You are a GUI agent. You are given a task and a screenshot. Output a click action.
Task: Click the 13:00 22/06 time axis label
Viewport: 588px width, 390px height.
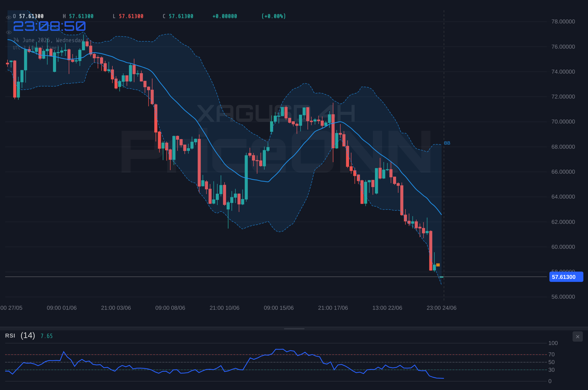pos(387,308)
